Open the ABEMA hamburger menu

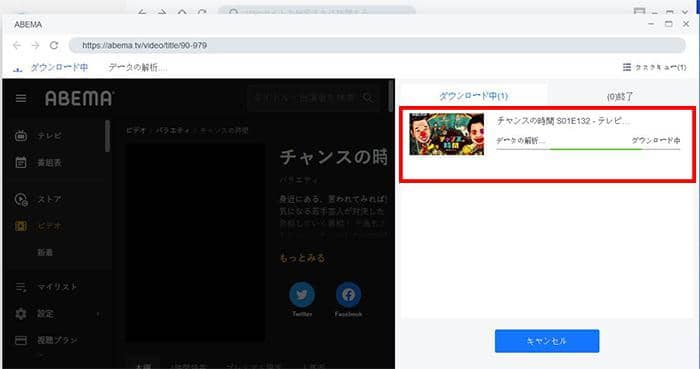(x=21, y=98)
